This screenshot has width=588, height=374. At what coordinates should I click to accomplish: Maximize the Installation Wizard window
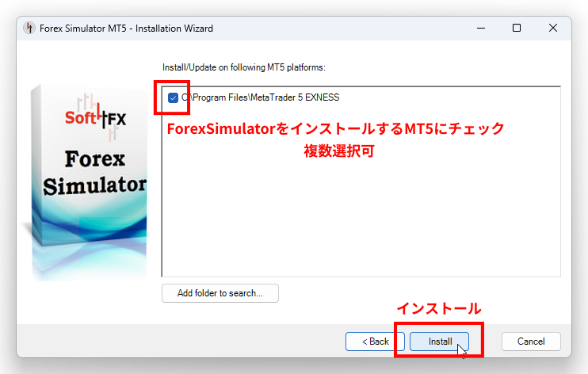pos(517,29)
